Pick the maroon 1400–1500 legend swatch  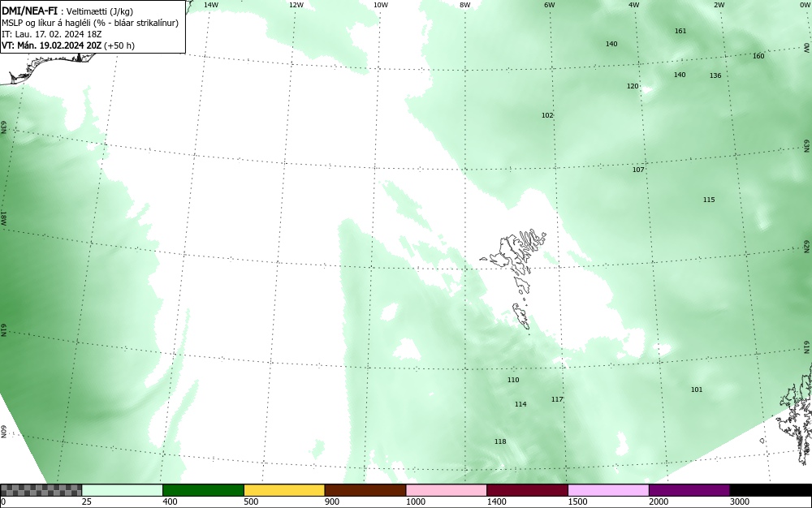[x=527, y=490]
